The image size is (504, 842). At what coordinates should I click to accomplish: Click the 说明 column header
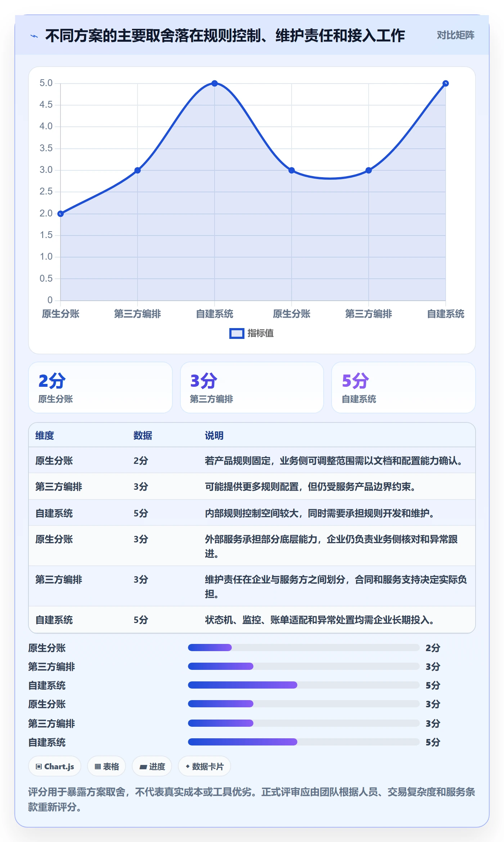pyautogui.click(x=214, y=435)
